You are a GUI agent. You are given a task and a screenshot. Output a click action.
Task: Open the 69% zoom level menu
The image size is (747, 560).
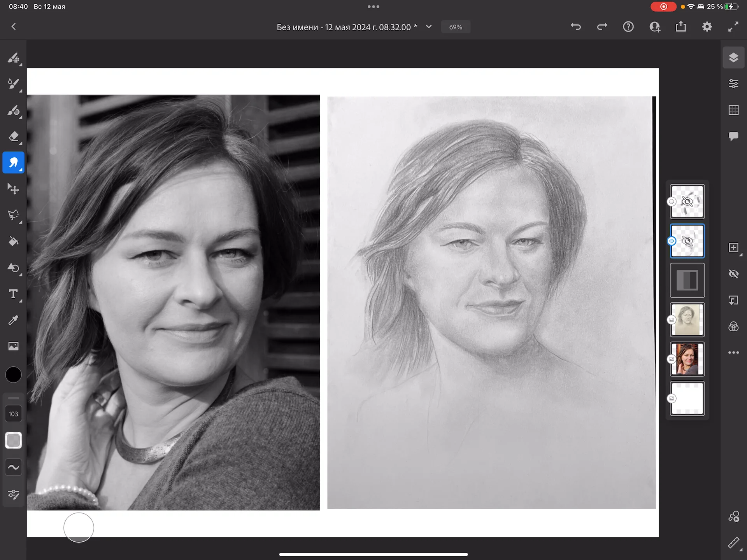(x=456, y=27)
